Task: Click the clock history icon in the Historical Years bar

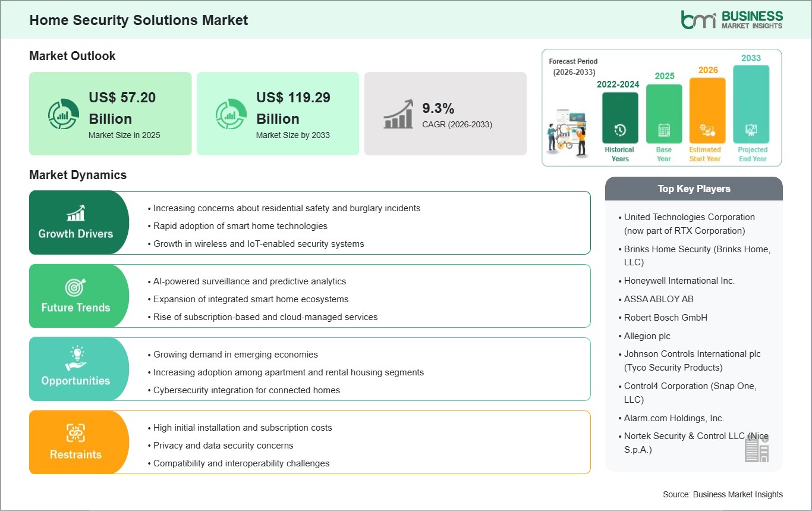Action: click(619, 130)
